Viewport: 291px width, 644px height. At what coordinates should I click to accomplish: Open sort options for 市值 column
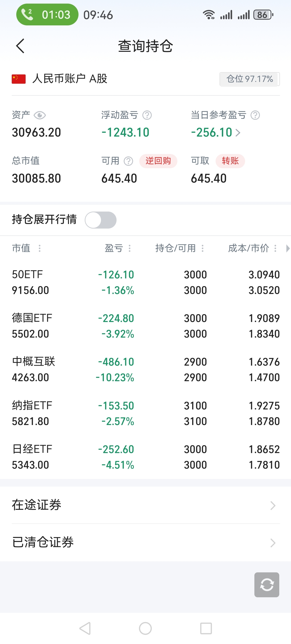pos(39,248)
